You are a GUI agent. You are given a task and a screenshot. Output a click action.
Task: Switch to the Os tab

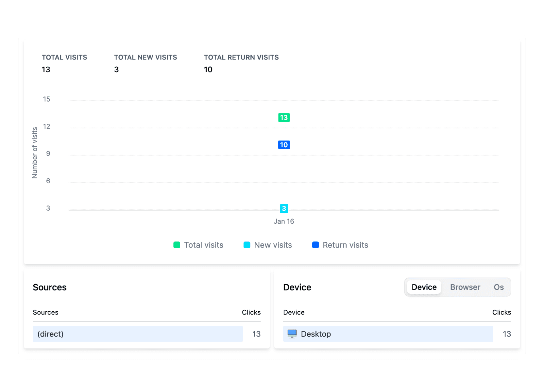[x=498, y=287]
